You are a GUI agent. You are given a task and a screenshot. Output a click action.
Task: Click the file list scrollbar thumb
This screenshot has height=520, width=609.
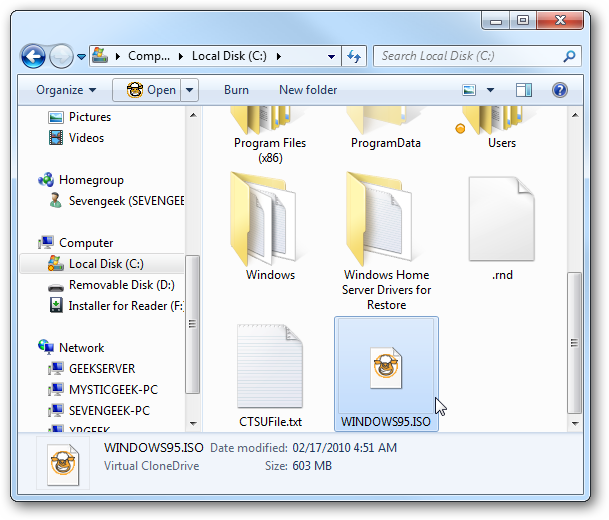574,343
